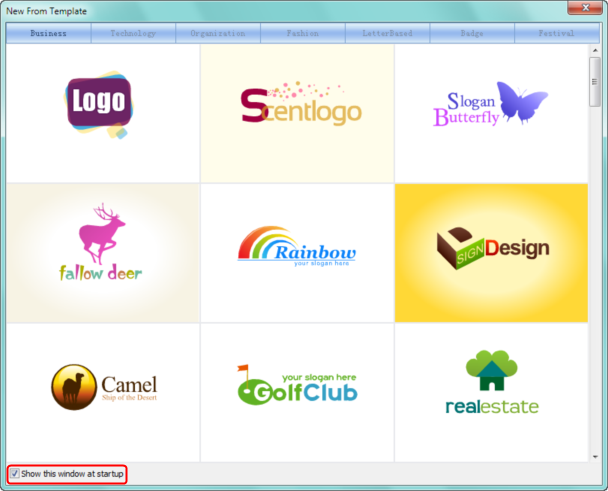Choose the purple Logo template
The image size is (608, 491).
(103, 113)
